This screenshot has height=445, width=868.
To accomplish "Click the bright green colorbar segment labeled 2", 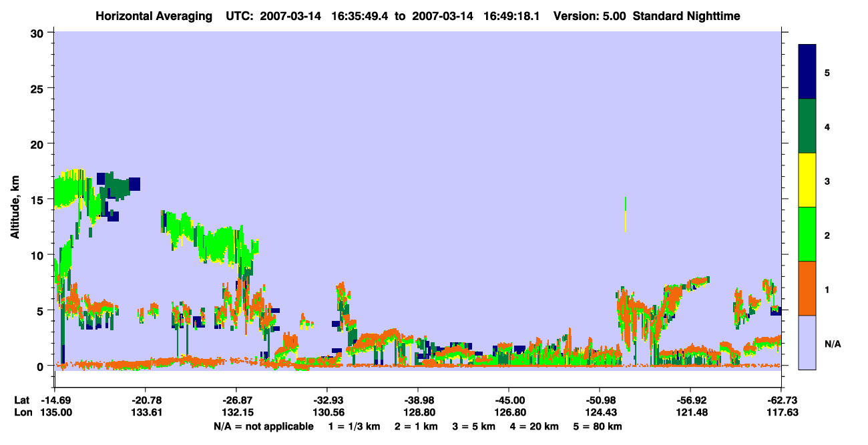I will click(807, 234).
